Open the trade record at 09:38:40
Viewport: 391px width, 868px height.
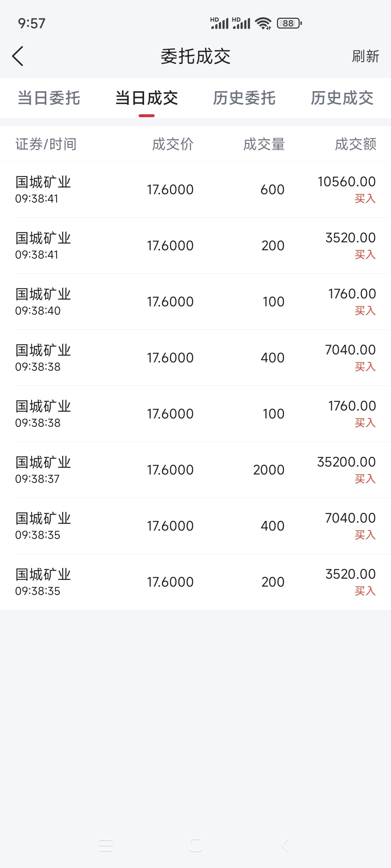(x=195, y=302)
